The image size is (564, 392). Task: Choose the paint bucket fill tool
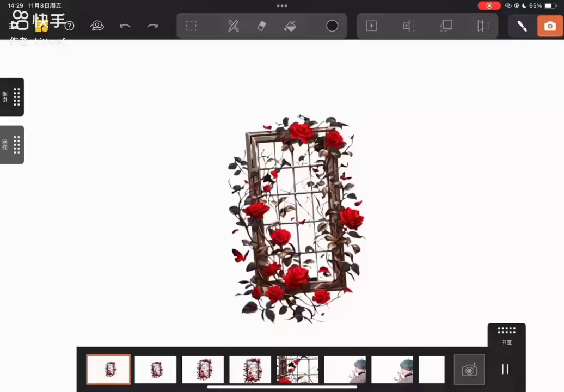(x=290, y=26)
